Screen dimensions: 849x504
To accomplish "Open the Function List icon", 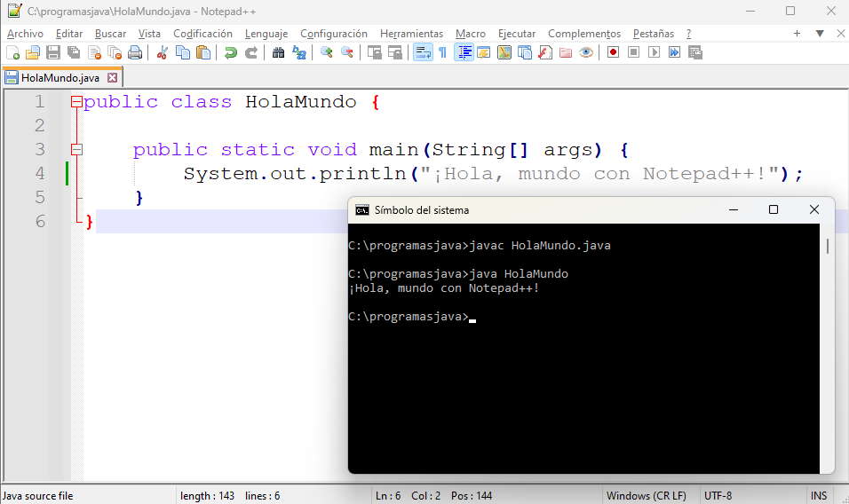I will click(545, 52).
